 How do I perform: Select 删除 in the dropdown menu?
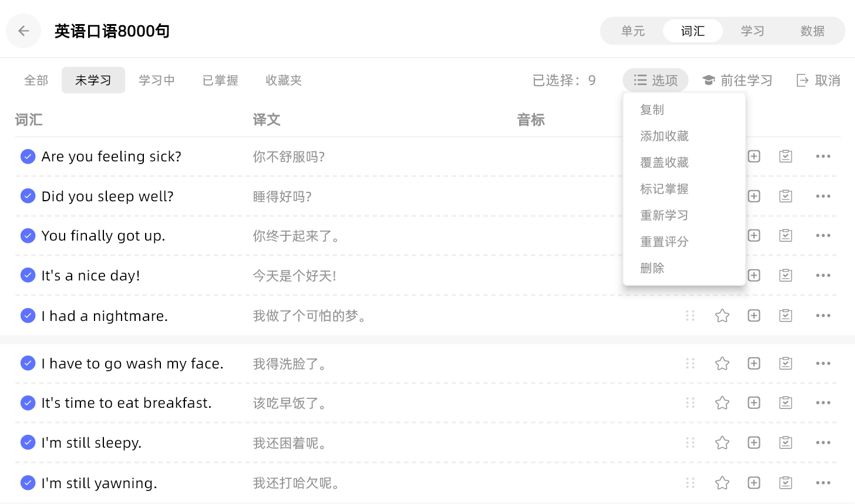point(652,268)
